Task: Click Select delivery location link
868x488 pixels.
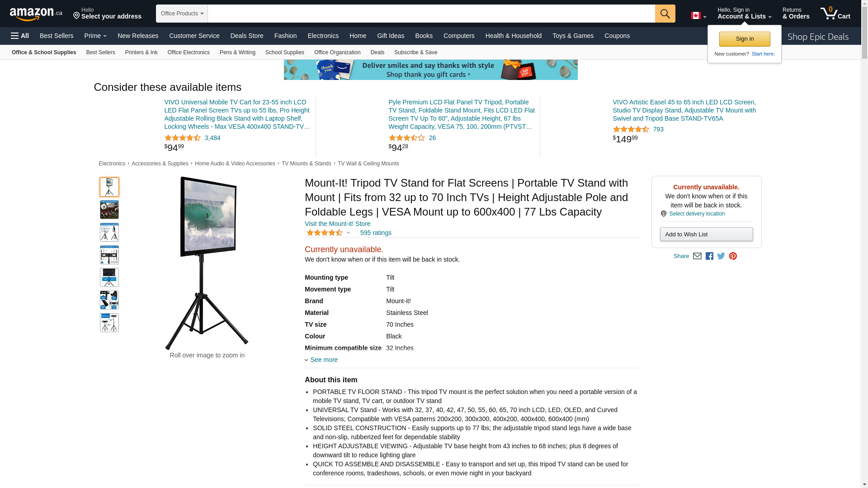Action: coord(697,214)
